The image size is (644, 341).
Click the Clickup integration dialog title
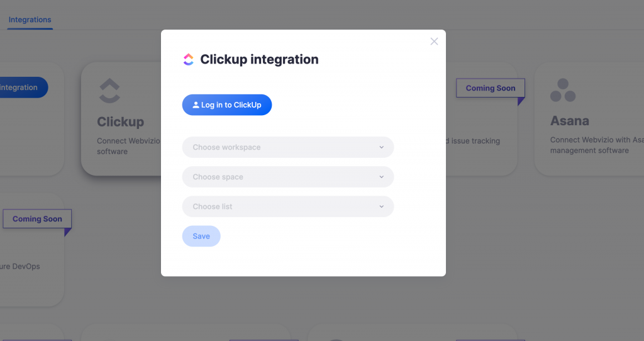pyautogui.click(x=259, y=60)
